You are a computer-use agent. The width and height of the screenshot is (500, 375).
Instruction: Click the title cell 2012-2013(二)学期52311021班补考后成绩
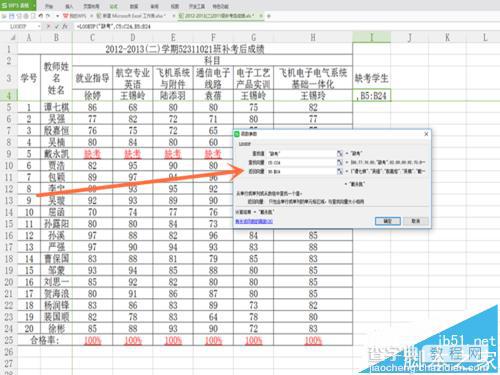185,49
